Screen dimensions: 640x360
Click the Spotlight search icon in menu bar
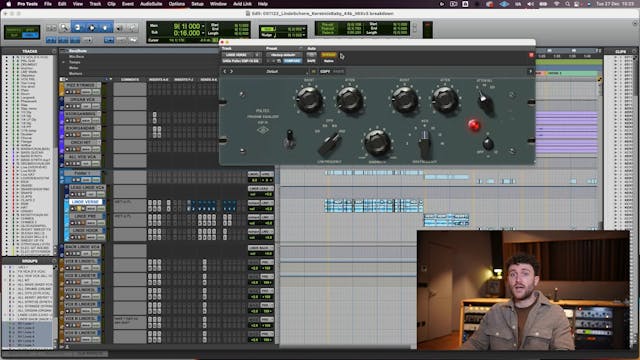567,4
